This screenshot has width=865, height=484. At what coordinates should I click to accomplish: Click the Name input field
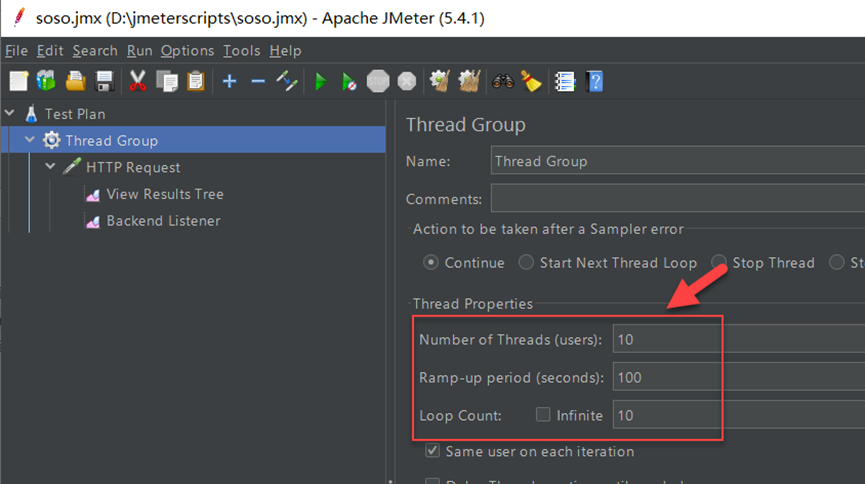coord(678,161)
